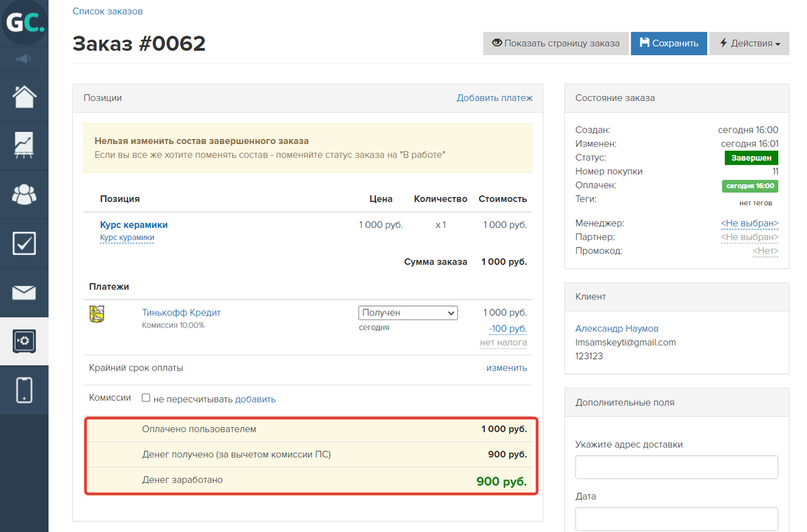Select manager via '<Не выбран>' link
The image size is (807, 532).
tap(749, 223)
